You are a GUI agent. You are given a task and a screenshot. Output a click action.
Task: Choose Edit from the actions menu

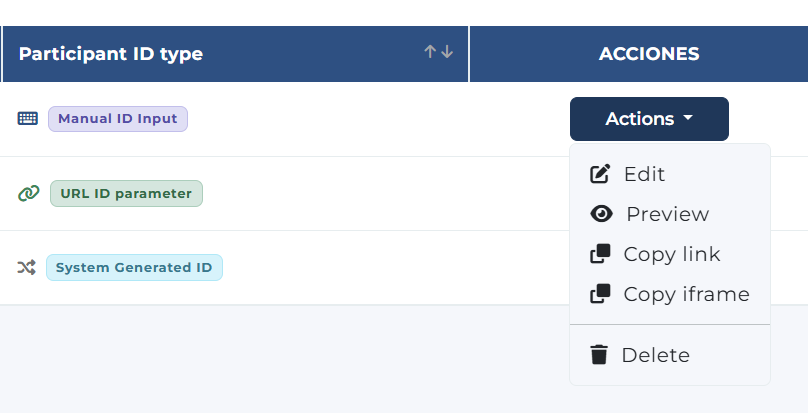point(644,174)
